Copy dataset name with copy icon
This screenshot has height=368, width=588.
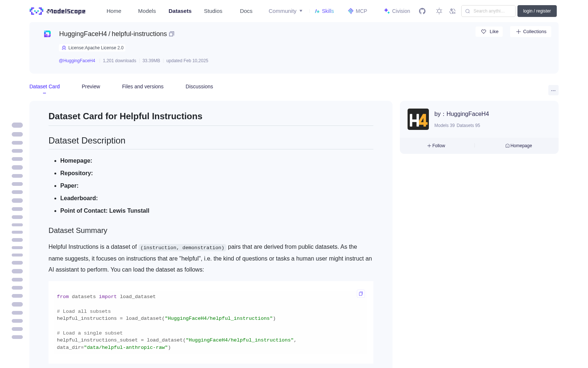172,34
